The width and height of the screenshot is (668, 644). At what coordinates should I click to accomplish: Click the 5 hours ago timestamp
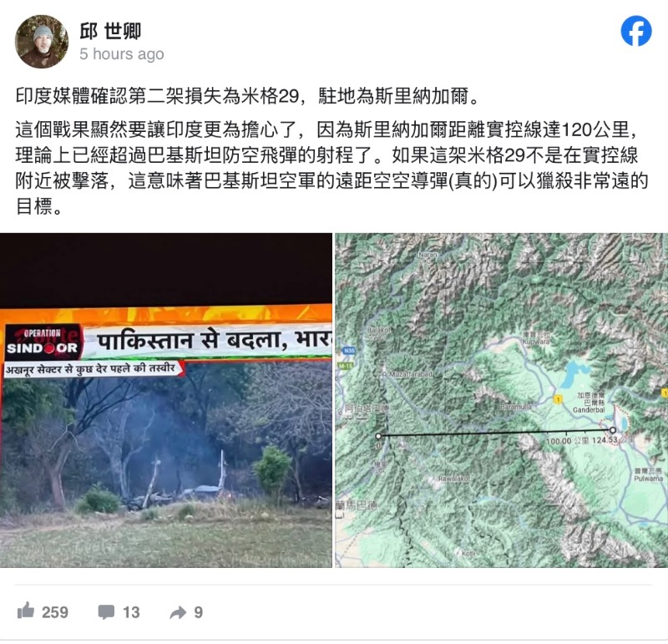(121, 54)
